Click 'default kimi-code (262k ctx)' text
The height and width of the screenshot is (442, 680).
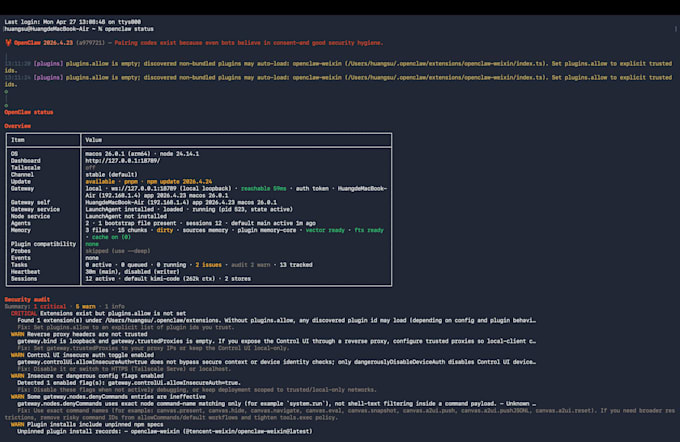170,278
